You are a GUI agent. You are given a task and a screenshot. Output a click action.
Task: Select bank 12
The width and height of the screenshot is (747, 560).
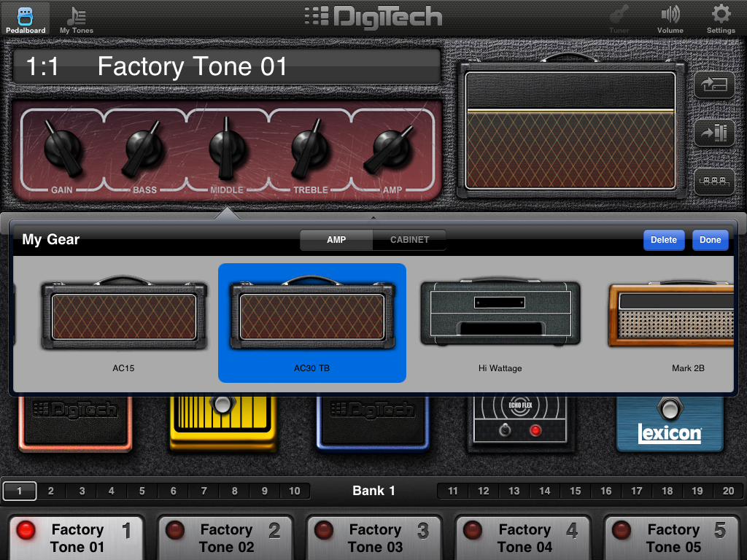[x=484, y=491]
